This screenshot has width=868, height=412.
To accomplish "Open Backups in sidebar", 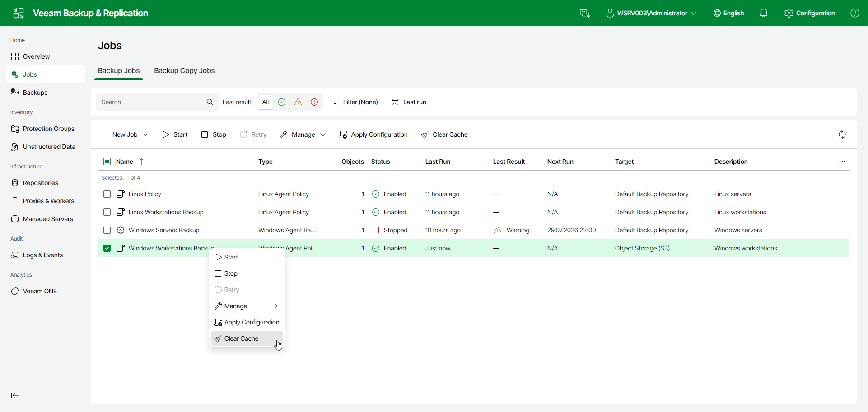I will pos(45,93).
